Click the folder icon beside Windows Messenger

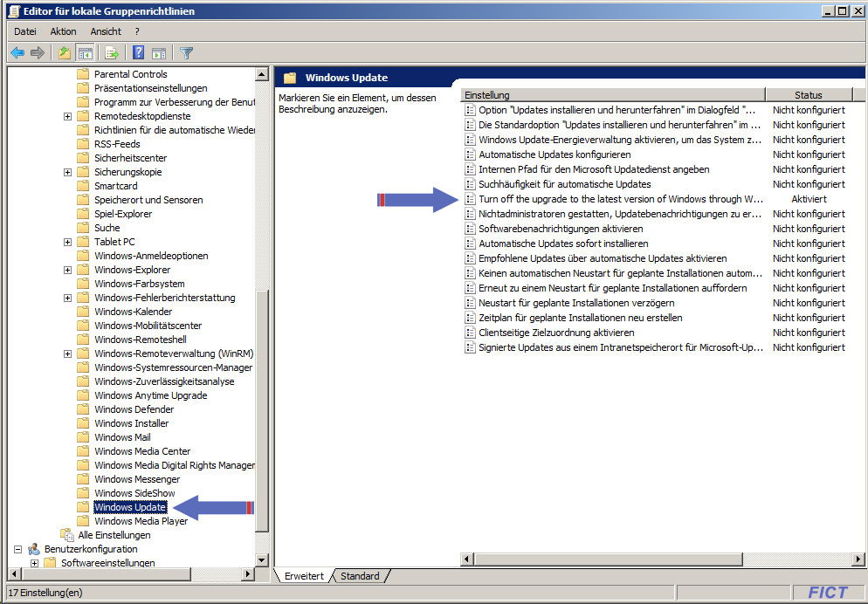pos(83,479)
